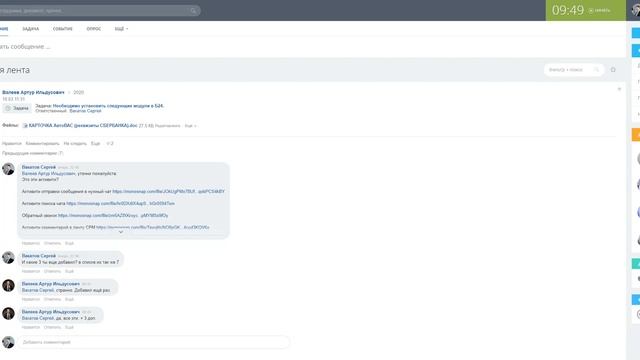Open Ещё under 'да, все эти + 3 доп' comment
Viewport: 640px width, 360px height.
click(69, 327)
